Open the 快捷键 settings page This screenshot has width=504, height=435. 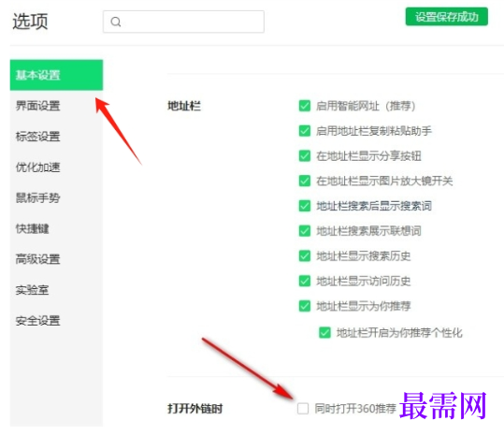33,228
